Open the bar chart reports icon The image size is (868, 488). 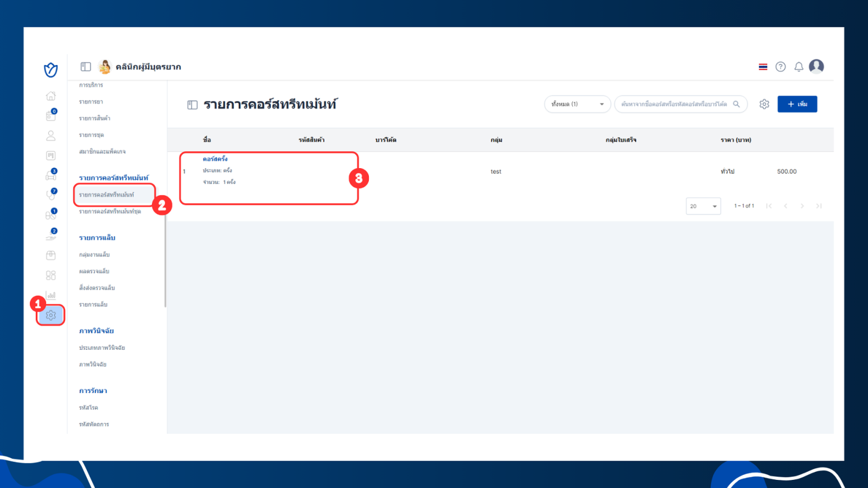[51, 295]
